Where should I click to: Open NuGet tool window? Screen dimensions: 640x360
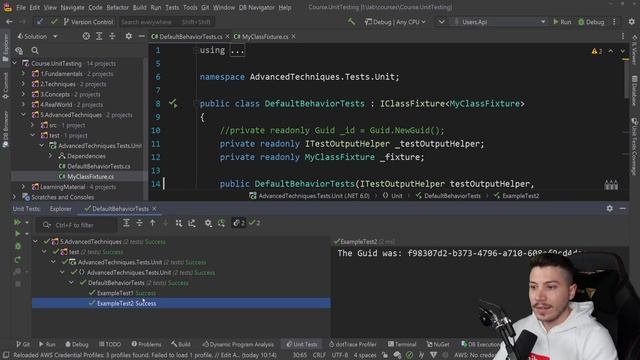click(x=438, y=344)
